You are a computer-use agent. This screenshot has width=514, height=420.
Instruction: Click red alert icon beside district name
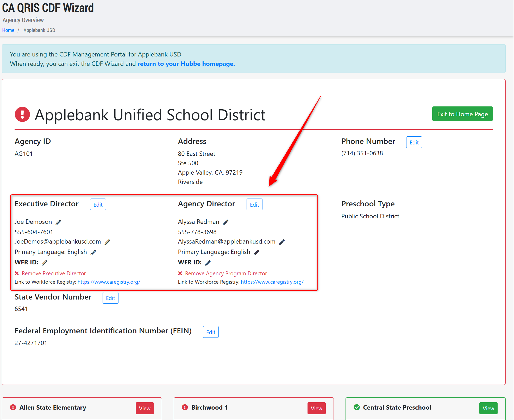click(x=22, y=114)
